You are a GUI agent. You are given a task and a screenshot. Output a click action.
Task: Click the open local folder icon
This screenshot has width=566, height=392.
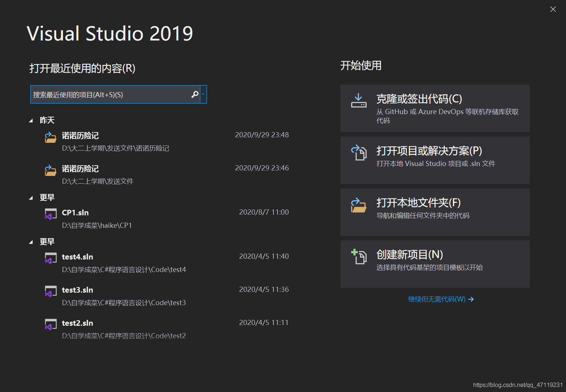(x=359, y=205)
